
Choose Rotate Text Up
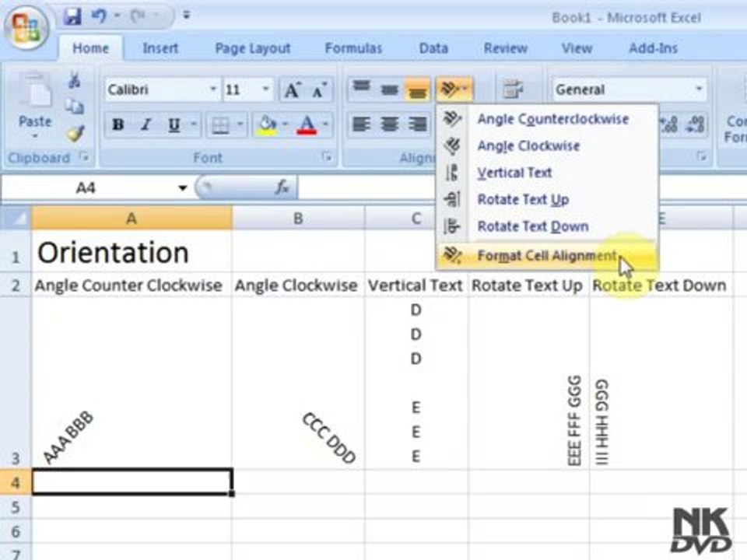click(x=547, y=200)
